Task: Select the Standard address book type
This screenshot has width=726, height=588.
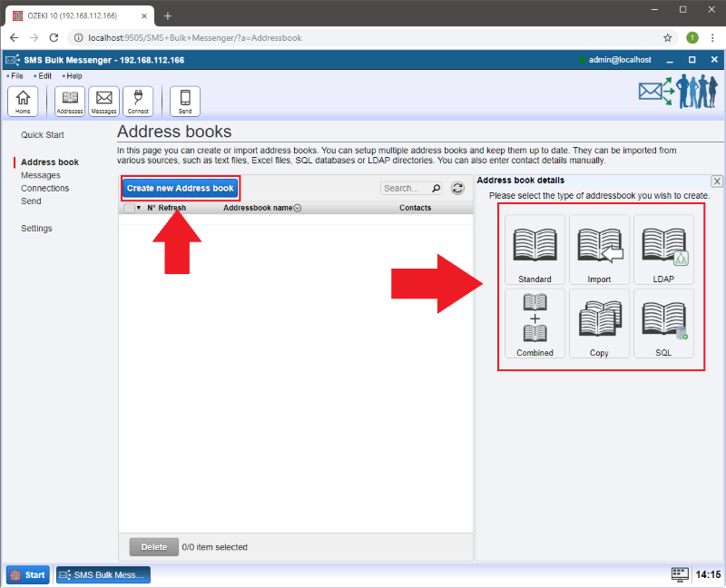Action: (535, 250)
